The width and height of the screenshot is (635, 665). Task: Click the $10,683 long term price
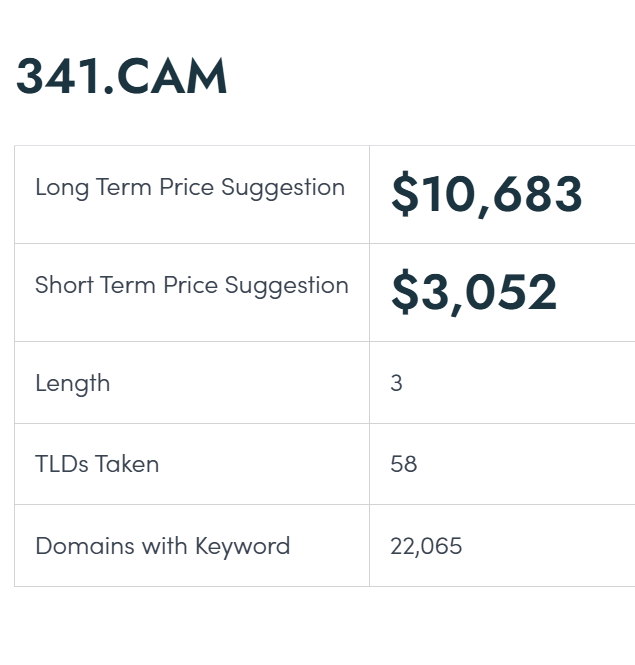point(487,194)
